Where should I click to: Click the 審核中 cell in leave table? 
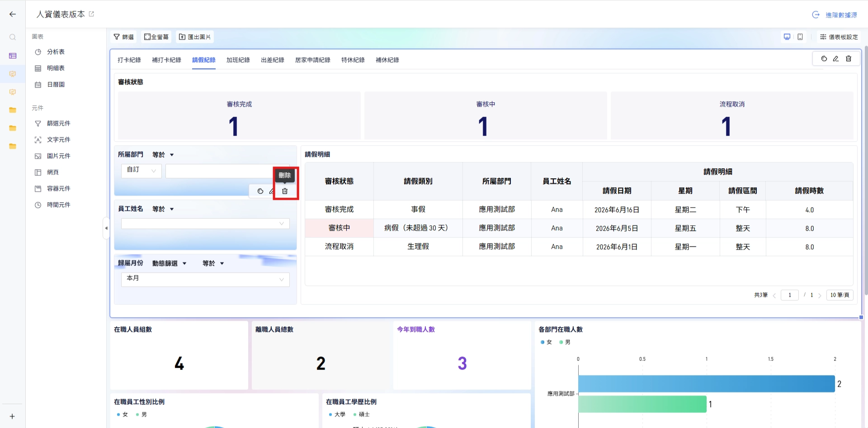(x=339, y=228)
